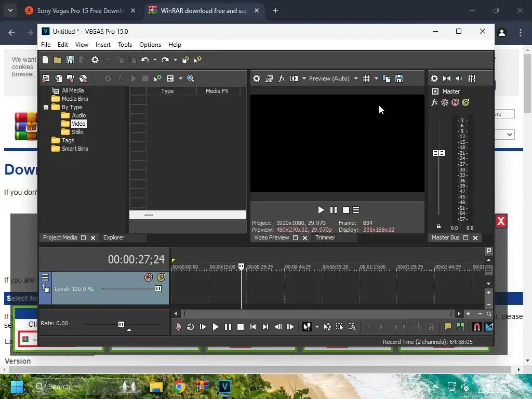Open the Insert menu
The height and width of the screenshot is (399, 532).
103,45
